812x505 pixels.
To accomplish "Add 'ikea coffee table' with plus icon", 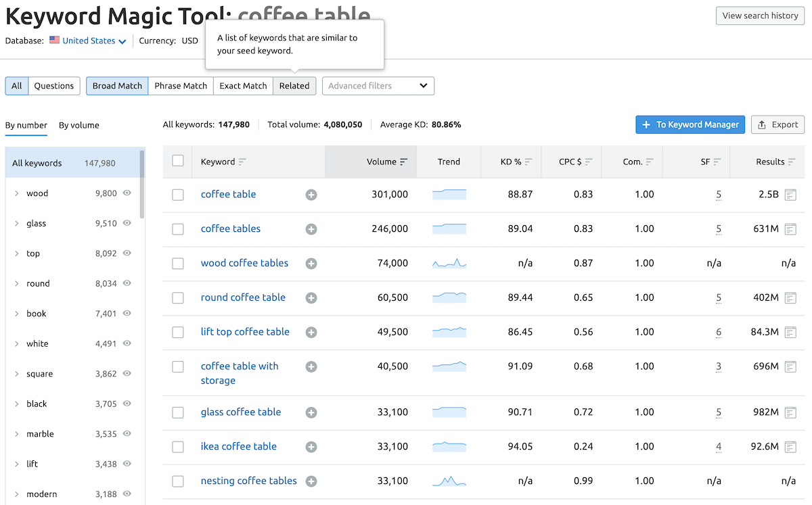I will coord(311,447).
